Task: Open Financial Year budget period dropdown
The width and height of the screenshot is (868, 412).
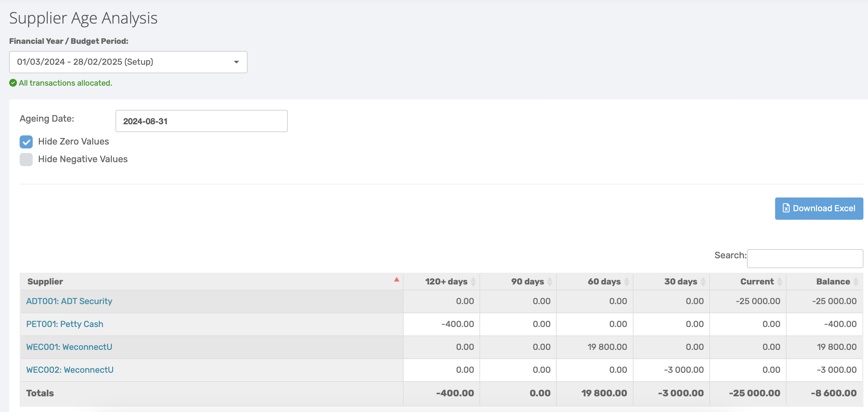Action: click(x=128, y=62)
